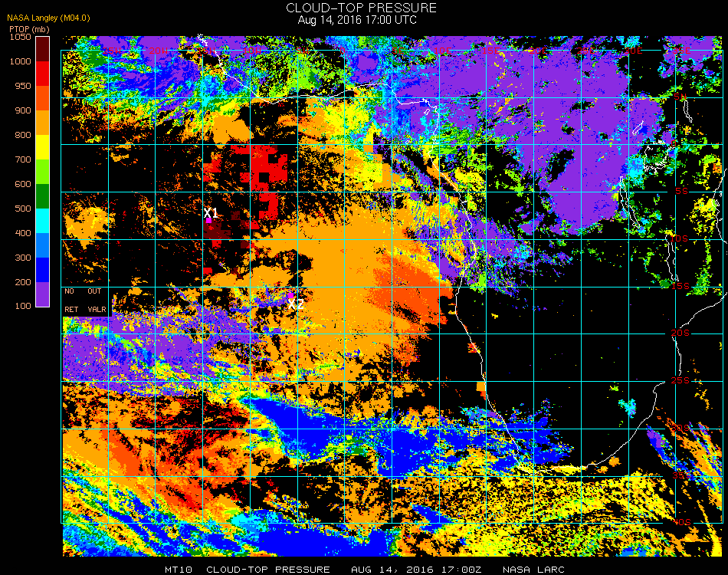Click the 800 legend value
This screenshot has width=728, height=575.
point(23,135)
